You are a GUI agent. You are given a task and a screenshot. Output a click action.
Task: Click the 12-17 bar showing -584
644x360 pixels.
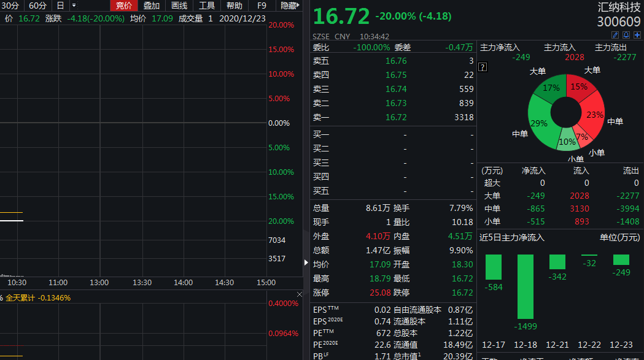click(493, 267)
